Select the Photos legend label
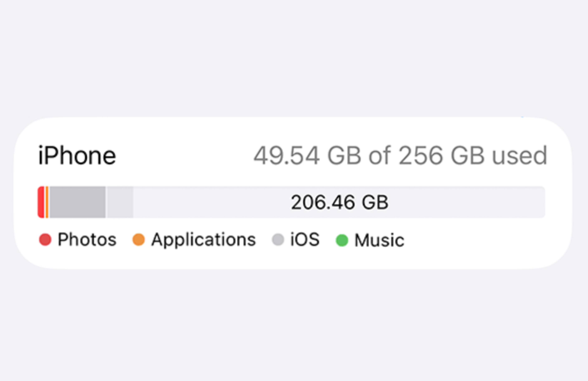Image resolution: width=588 pixels, height=381 pixels. (87, 240)
